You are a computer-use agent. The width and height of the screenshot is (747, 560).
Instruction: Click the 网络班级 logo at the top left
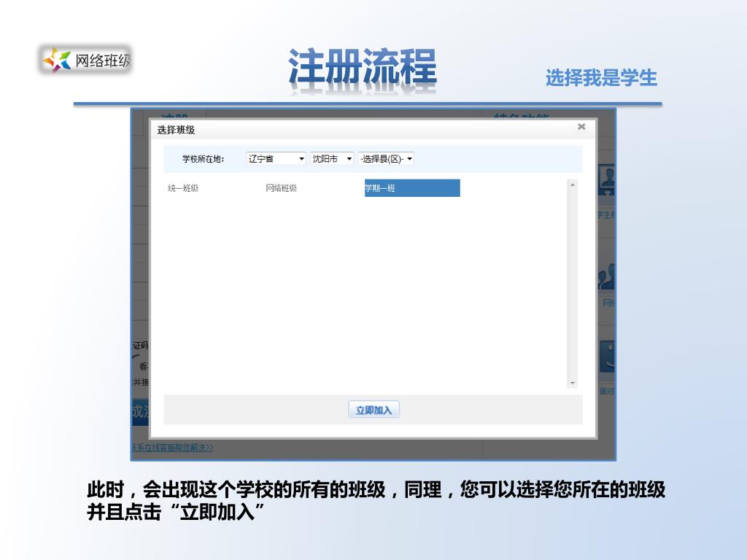click(x=86, y=60)
